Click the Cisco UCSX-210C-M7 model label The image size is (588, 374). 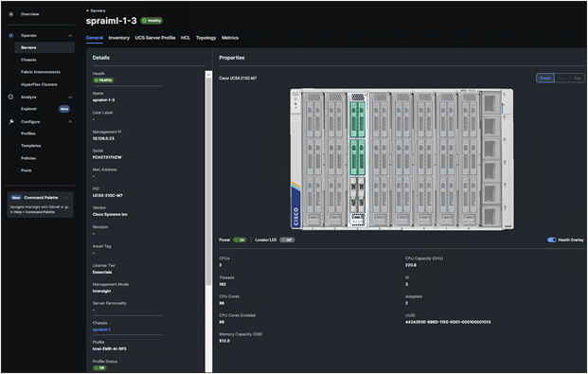(238, 78)
